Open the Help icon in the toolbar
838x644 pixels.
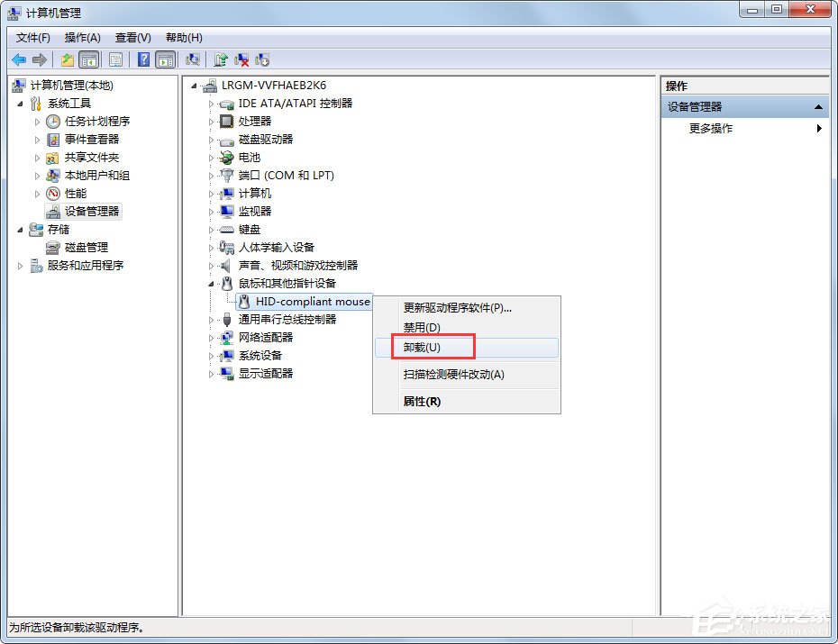143,59
